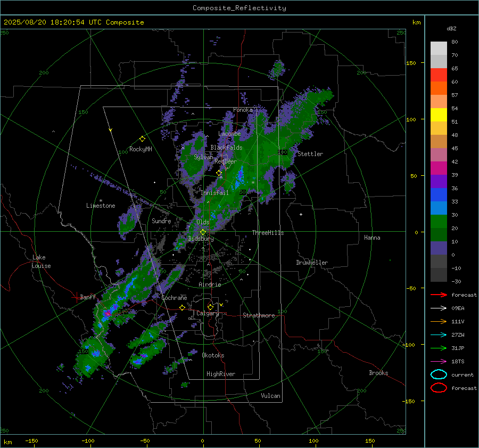The height and width of the screenshot is (448, 479).
Task: Click the 2025/08/20 18:20:54 UTC timestamp
Action: tap(54, 22)
